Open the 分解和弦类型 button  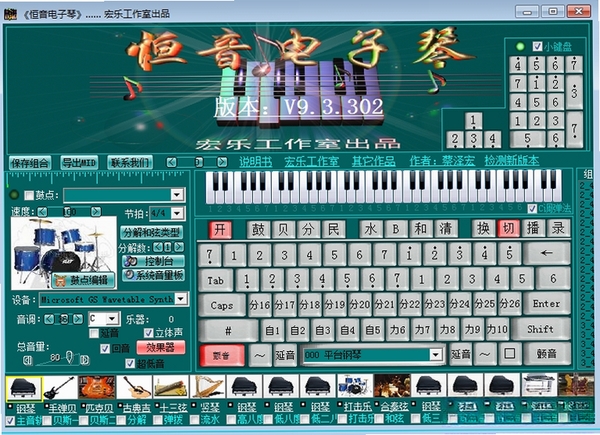[x=152, y=232]
